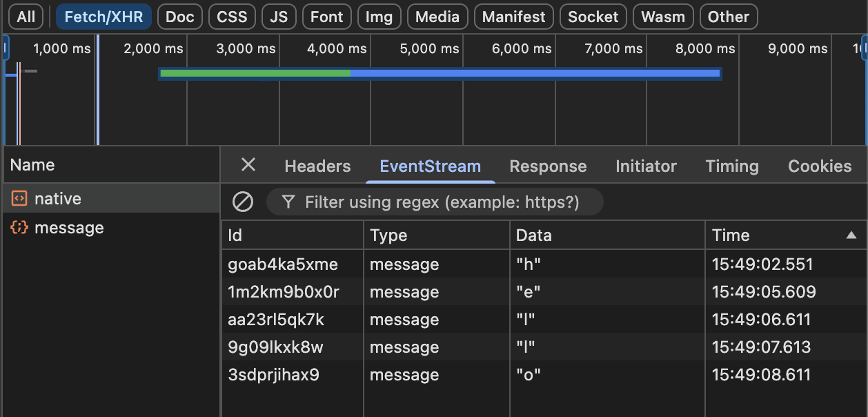
Task: Click the native request type icon
Action: pyautogui.click(x=19, y=199)
